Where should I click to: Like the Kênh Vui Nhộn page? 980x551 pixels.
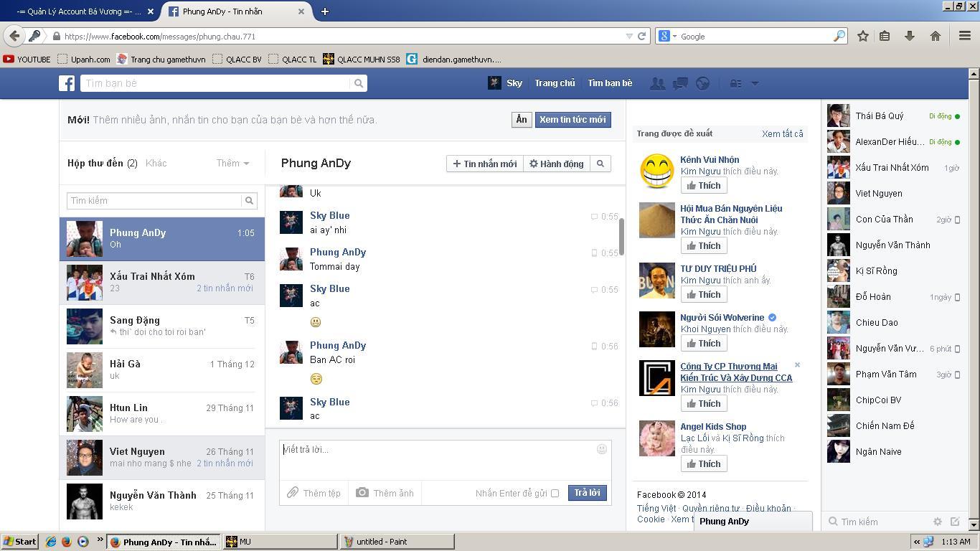tap(703, 185)
